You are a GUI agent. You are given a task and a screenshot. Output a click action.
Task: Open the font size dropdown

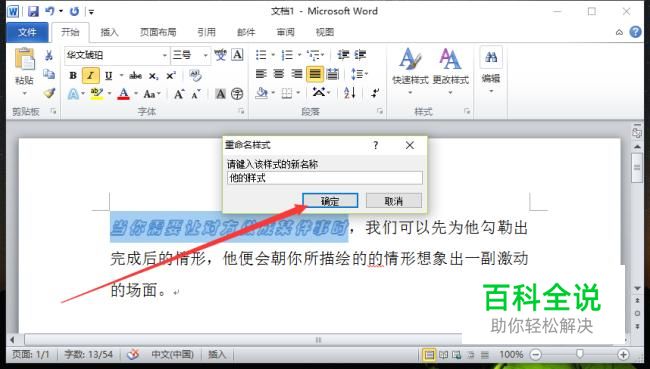205,55
